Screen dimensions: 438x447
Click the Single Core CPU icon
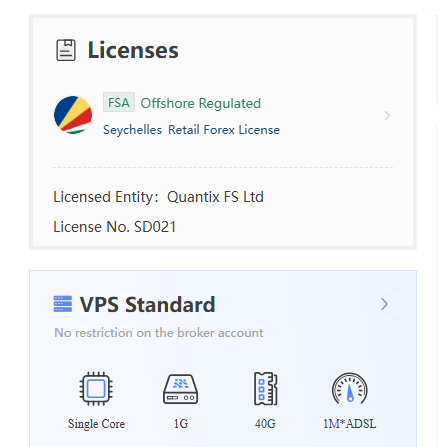(x=96, y=389)
